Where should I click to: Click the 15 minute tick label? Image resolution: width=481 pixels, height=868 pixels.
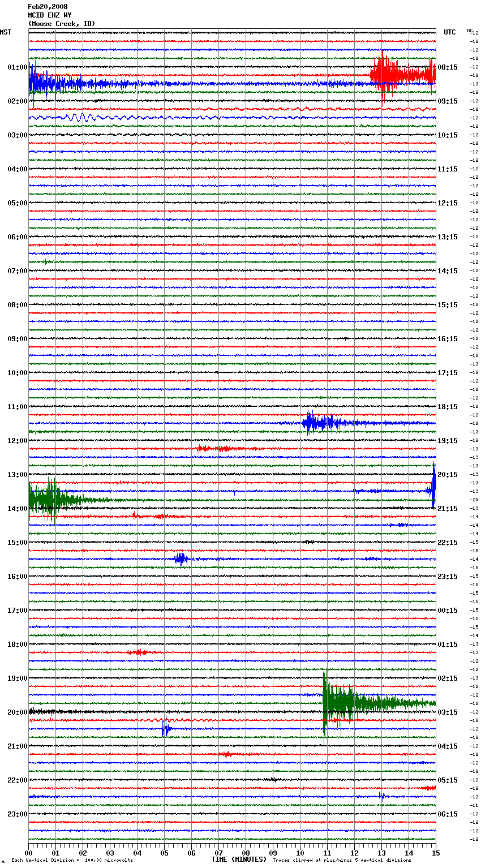pos(436,852)
